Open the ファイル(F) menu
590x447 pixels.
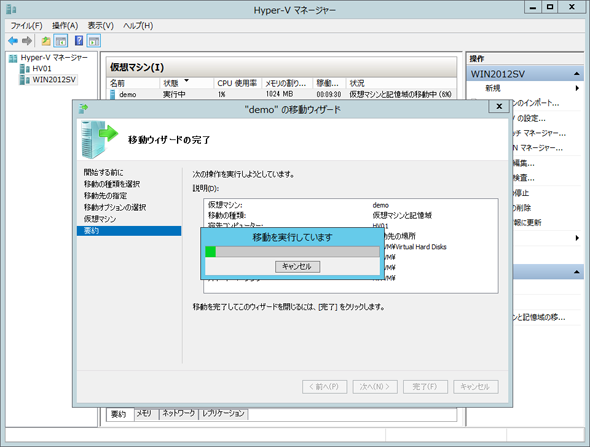pos(26,26)
